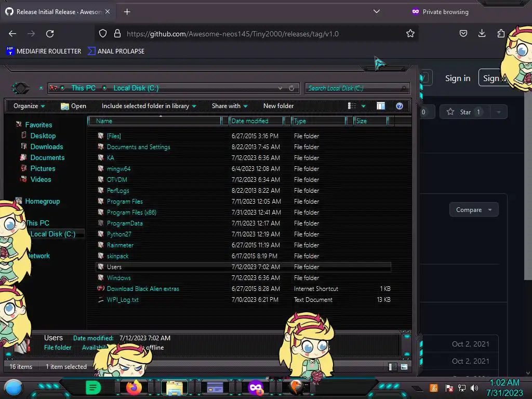Image resolution: width=532 pixels, height=399 pixels.
Task: Sort by Date modified column header
Action: tap(256, 121)
